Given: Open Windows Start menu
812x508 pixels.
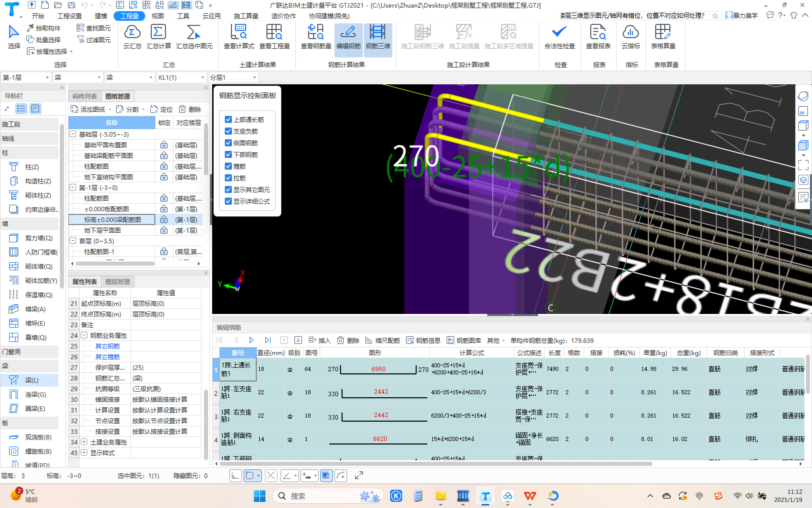Looking at the screenshot, I should 259,496.
